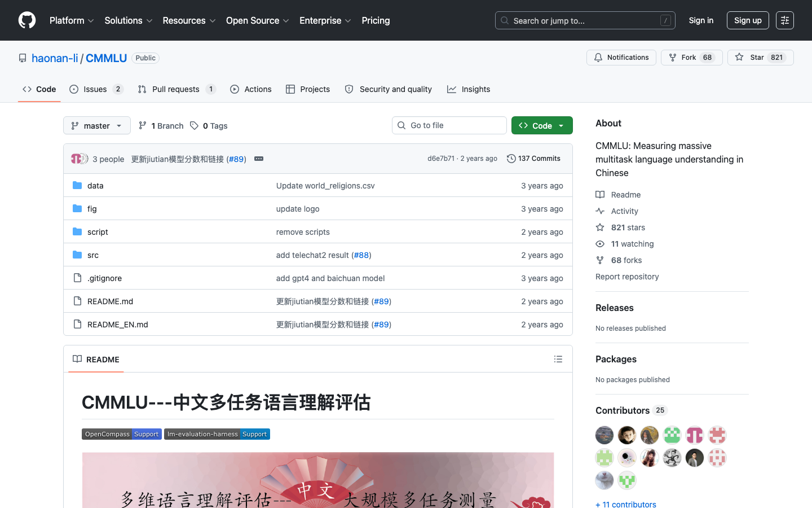Open the master branch selector
This screenshot has width=812, height=508.
[97, 125]
